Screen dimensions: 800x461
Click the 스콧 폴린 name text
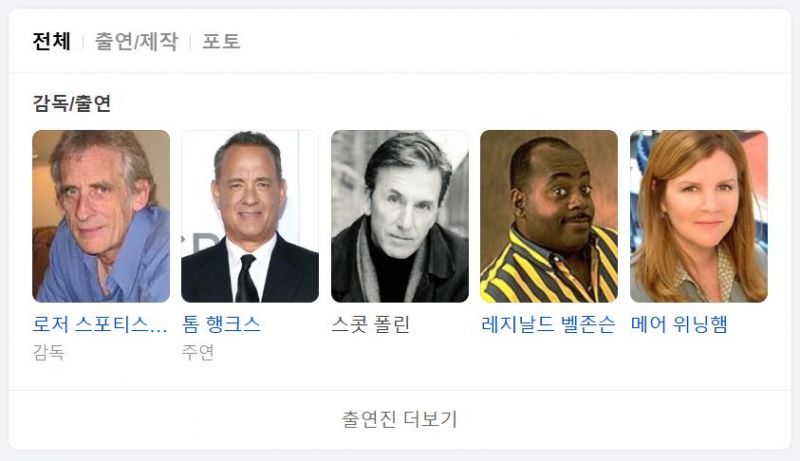370,324
